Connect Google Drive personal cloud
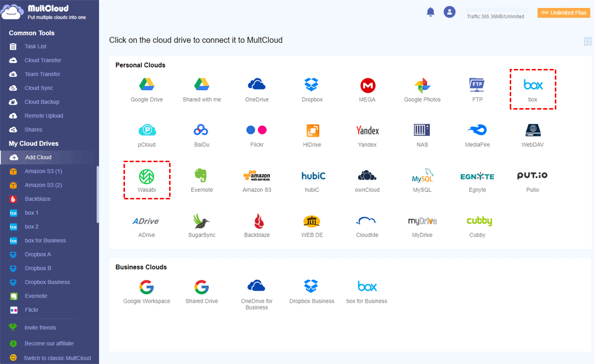Screen dimensions: 595x364 147,90
